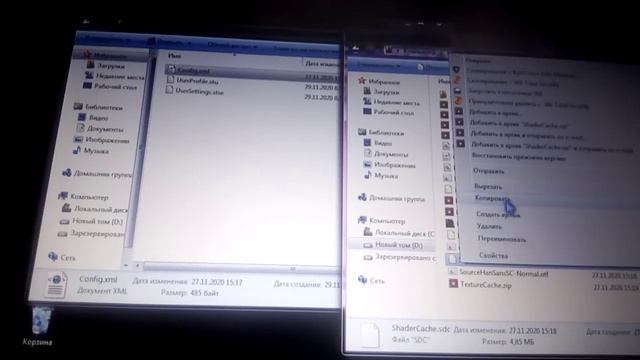
Task: Choose Переименовать from the context menu
Action: [x=502, y=239]
